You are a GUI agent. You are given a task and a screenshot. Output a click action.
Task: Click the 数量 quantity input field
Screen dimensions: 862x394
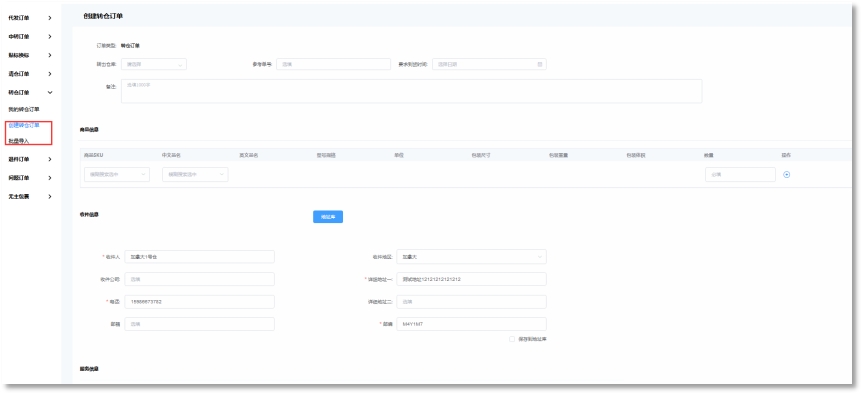(x=740, y=175)
